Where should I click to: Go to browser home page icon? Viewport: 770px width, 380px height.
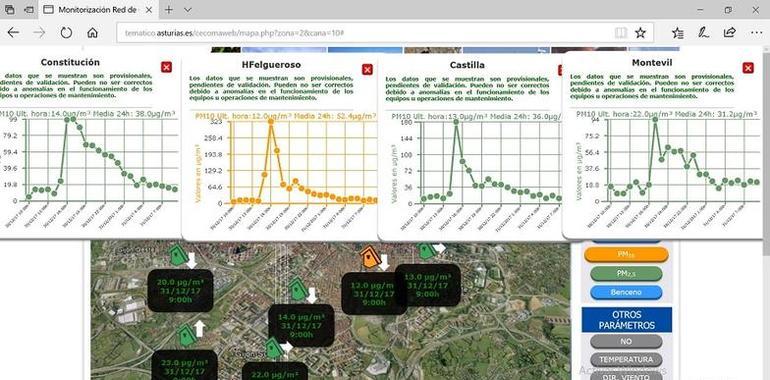click(x=92, y=32)
